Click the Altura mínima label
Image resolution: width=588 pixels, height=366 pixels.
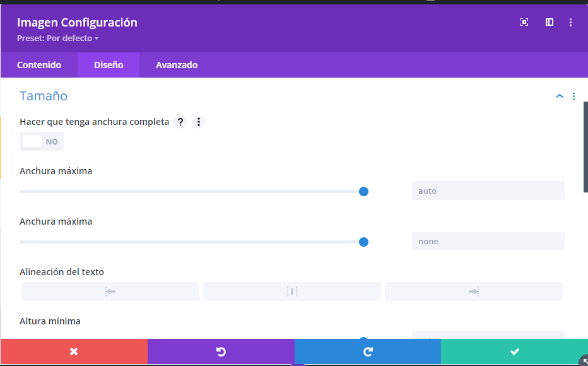[50, 321]
